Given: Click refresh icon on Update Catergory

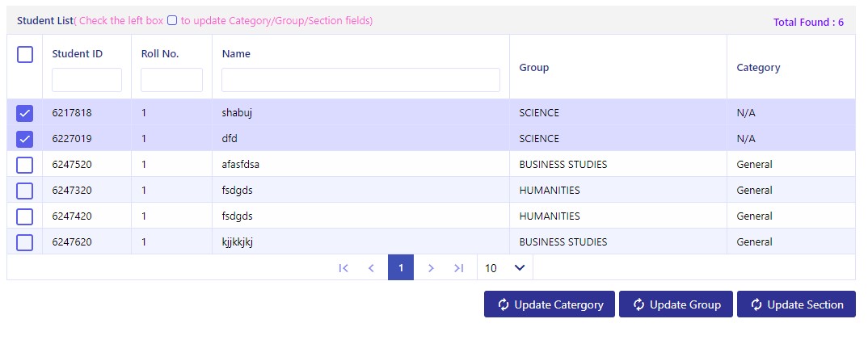Looking at the screenshot, I should coord(504,304).
